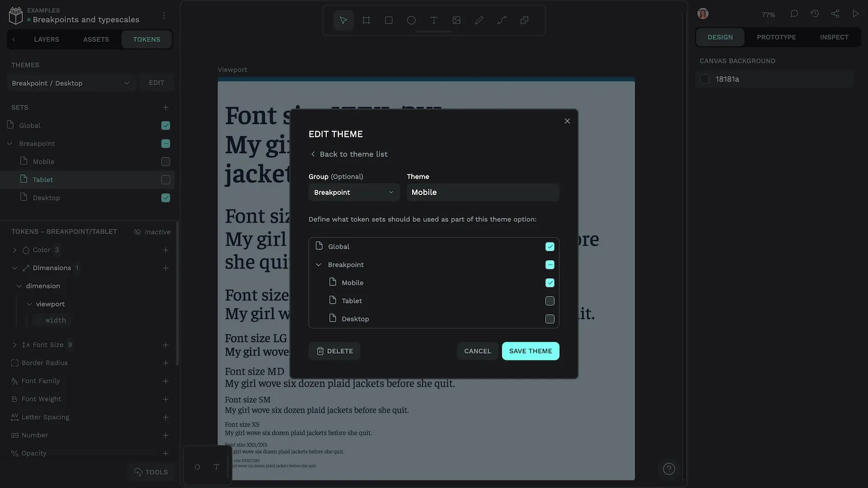Collapse Breakpoint group in dialog list
The width and height of the screenshot is (868, 488).
(319, 264)
